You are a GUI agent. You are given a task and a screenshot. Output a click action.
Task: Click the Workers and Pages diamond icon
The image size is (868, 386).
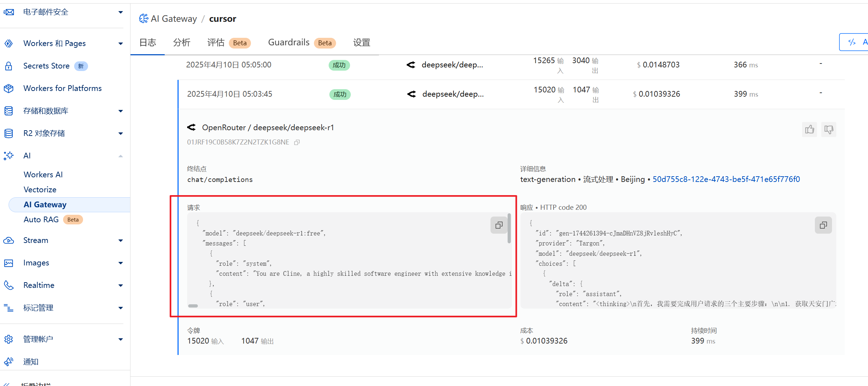[x=9, y=44]
